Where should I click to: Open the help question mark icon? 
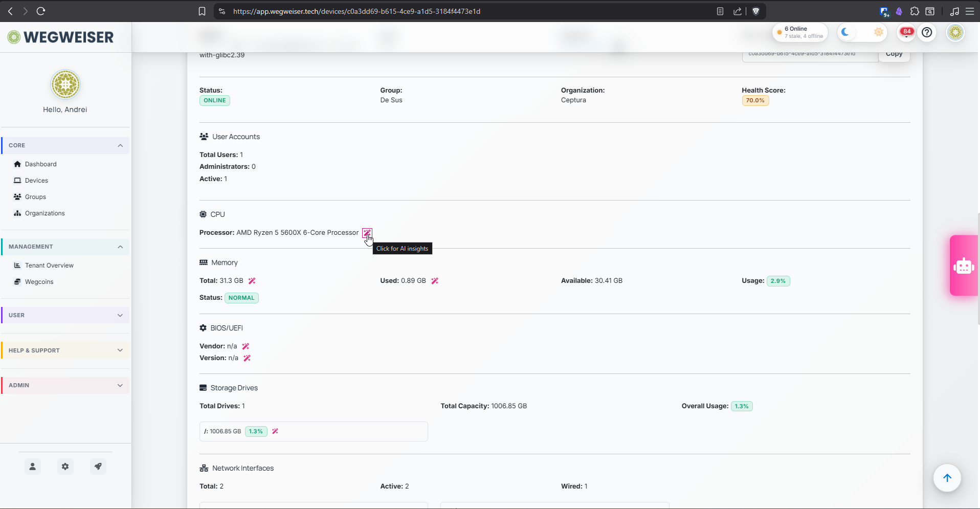pyautogui.click(x=927, y=32)
